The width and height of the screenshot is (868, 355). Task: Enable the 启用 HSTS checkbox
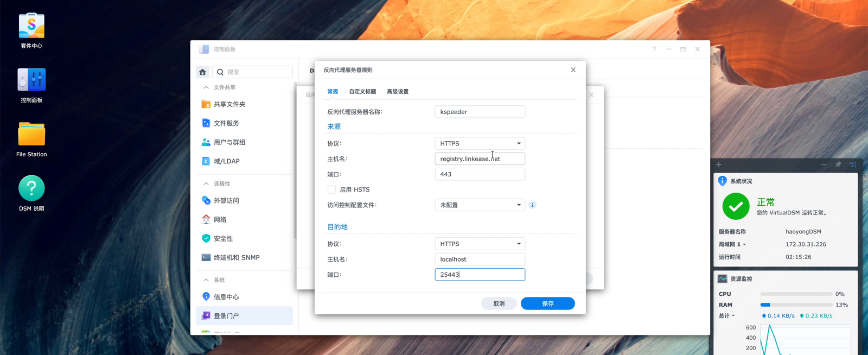coord(331,189)
